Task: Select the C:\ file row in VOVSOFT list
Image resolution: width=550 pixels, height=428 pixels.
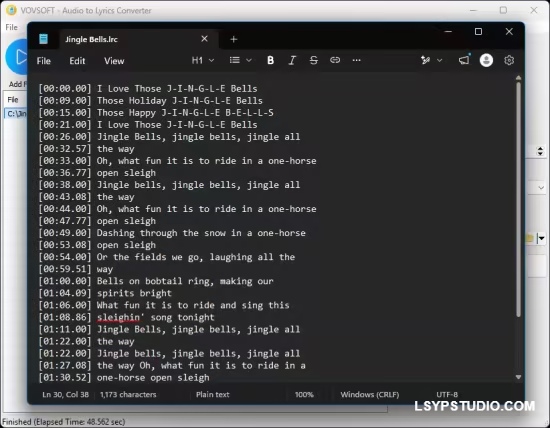Action: pos(16,114)
